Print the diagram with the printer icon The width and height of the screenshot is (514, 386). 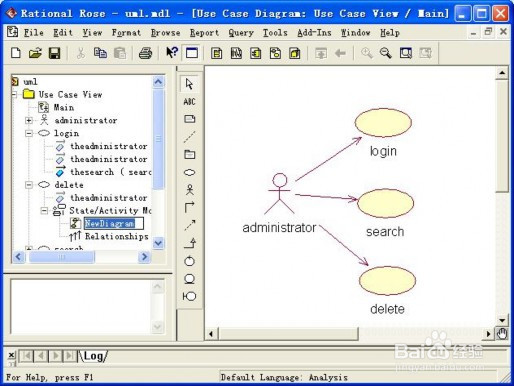145,53
